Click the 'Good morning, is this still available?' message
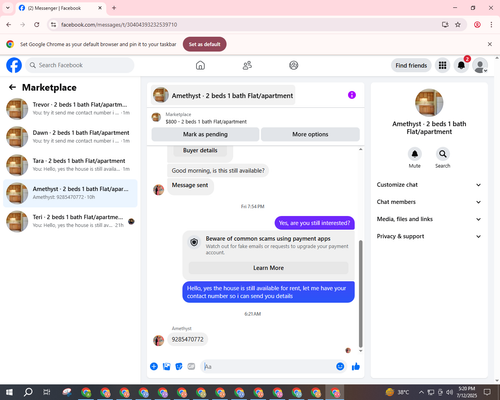 pyautogui.click(x=218, y=171)
